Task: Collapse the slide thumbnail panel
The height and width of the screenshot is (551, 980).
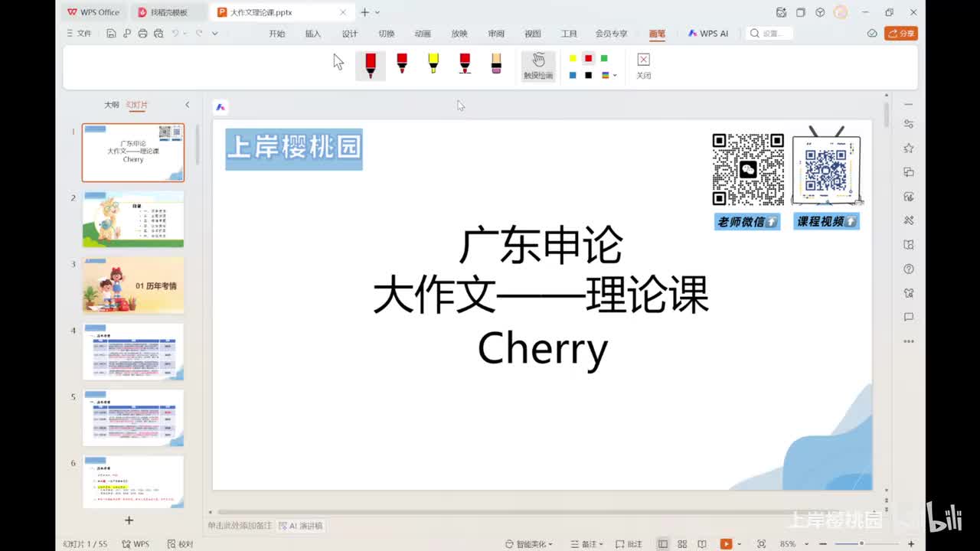Action: point(187,105)
